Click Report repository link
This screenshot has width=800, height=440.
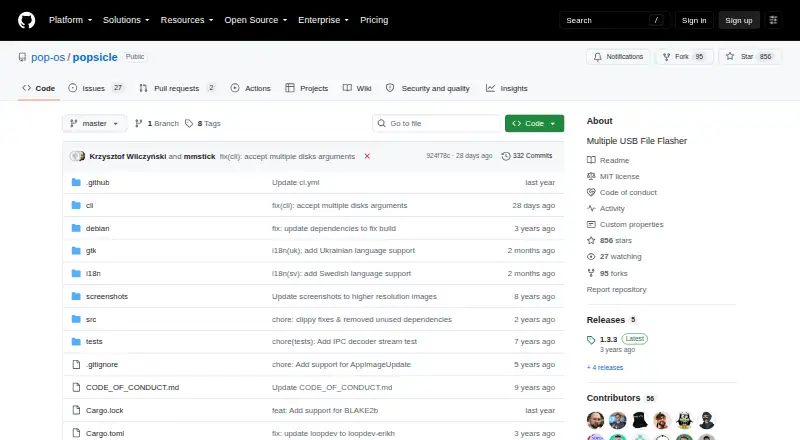(616, 289)
